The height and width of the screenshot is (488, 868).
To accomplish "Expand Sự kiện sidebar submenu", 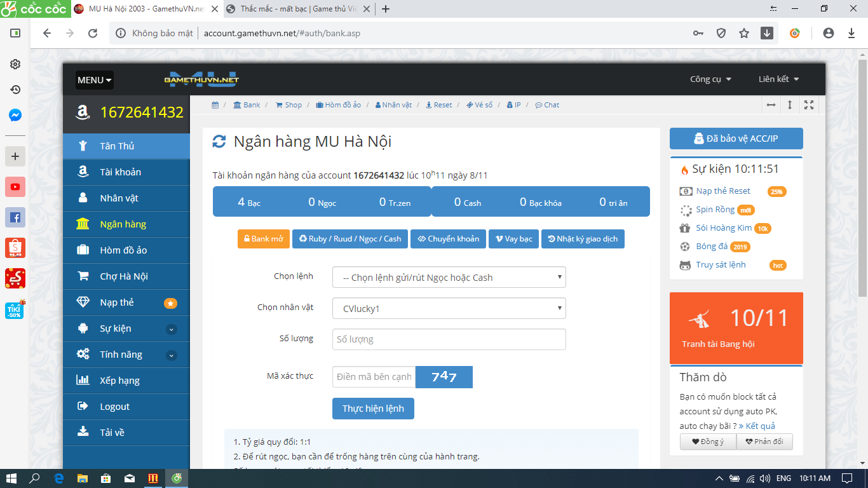I will tap(171, 329).
